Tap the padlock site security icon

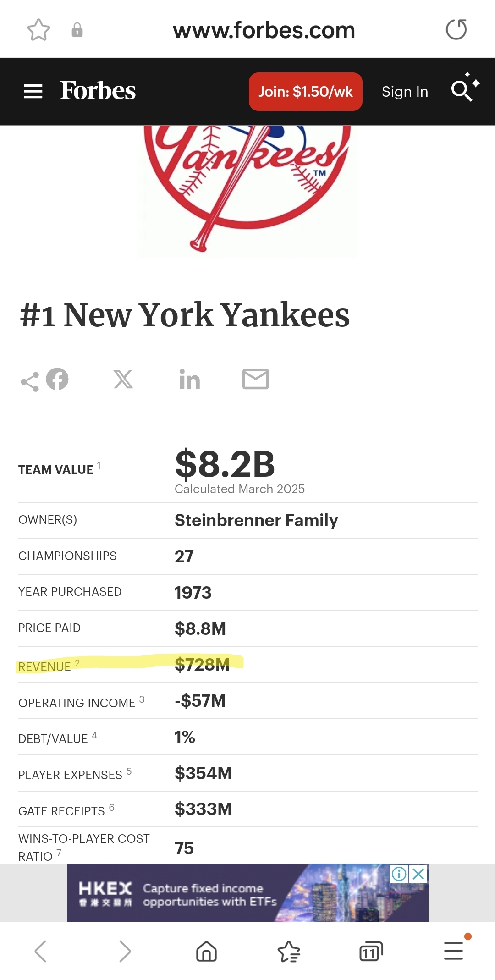[77, 30]
